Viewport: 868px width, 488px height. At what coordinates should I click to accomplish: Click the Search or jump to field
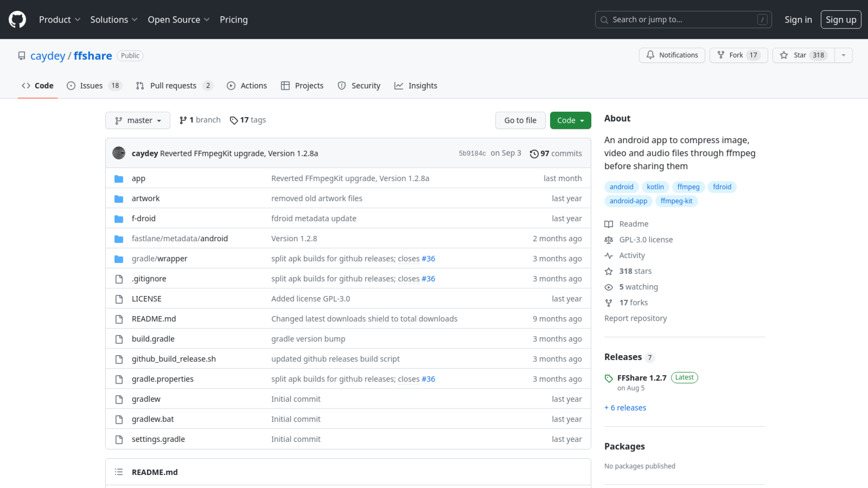(x=683, y=20)
